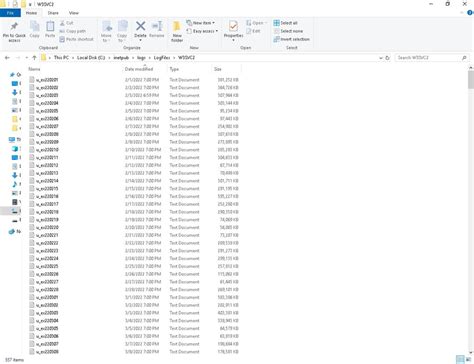
Task: Go back with the left arrow
Action: pos(7,58)
